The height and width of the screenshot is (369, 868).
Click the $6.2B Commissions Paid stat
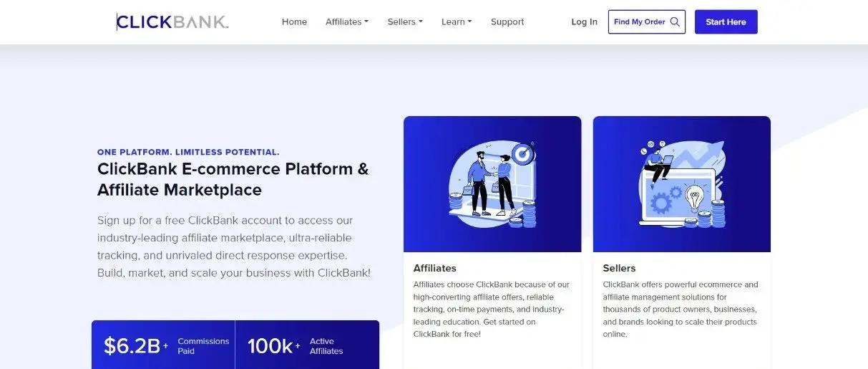pos(165,346)
